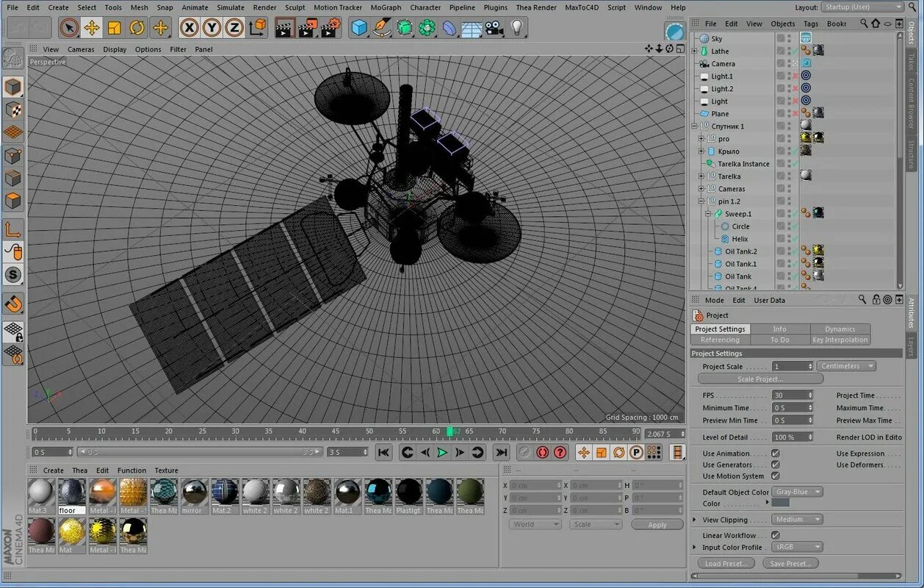The width and height of the screenshot is (924, 588).
Task: Open the Sculpt menu
Action: click(295, 7)
